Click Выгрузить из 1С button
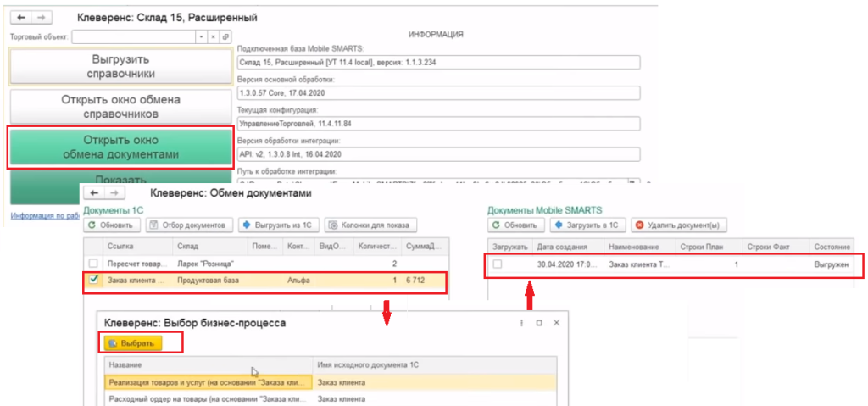Screen dimensions: 868x406 (279, 225)
